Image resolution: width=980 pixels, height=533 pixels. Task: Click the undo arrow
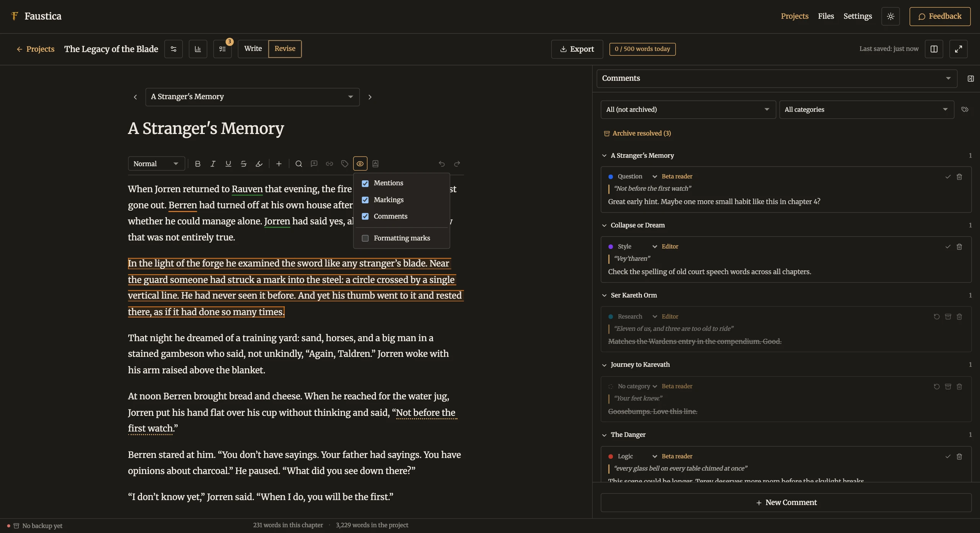pos(441,164)
